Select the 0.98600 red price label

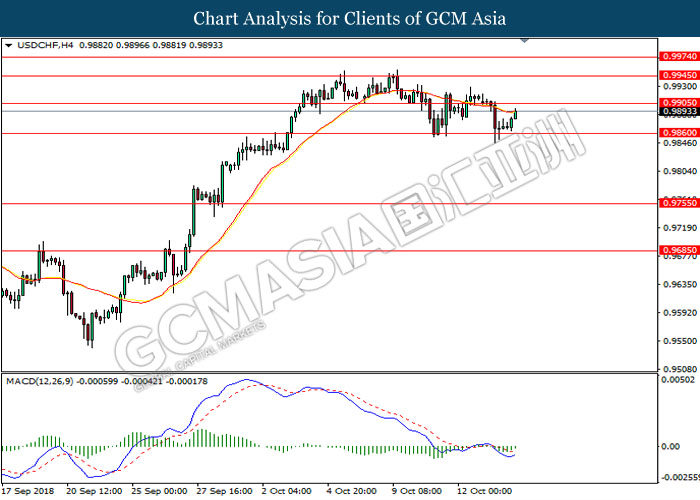(x=679, y=133)
